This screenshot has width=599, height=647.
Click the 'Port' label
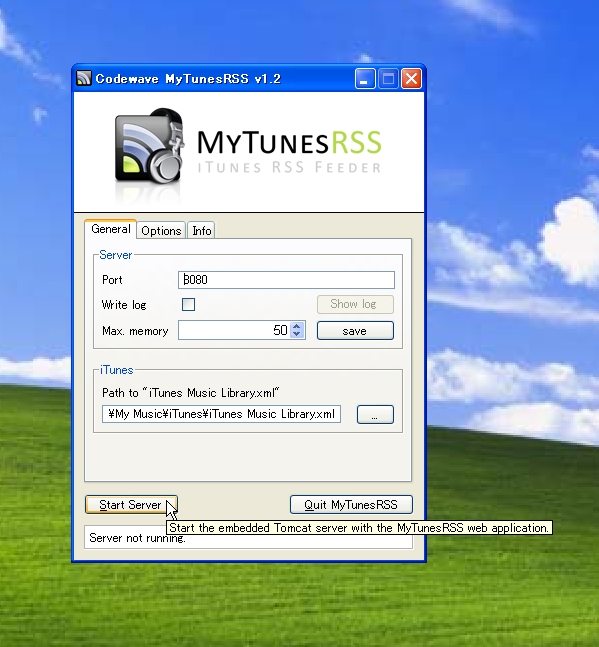tap(112, 280)
